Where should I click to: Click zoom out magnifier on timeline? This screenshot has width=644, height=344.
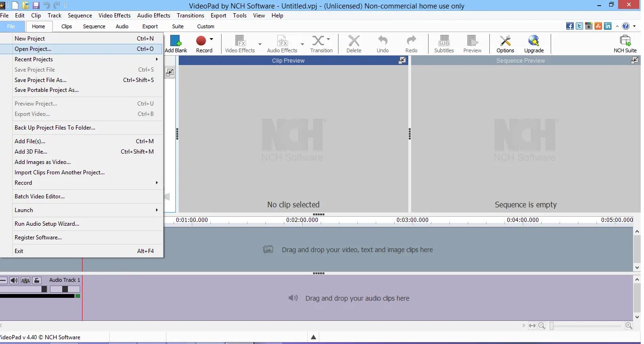click(x=542, y=326)
